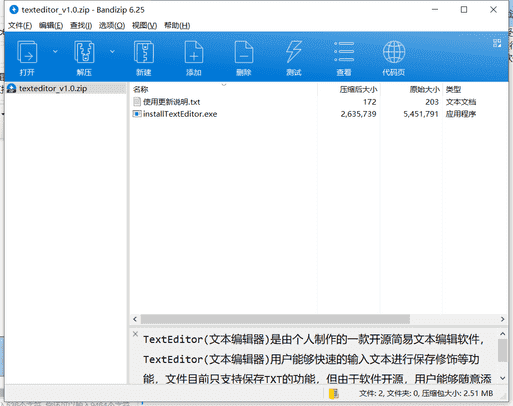The width and height of the screenshot is (513, 406).
Task: Click the file list horizontal scrollbar thumb
Action: (275, 319)
